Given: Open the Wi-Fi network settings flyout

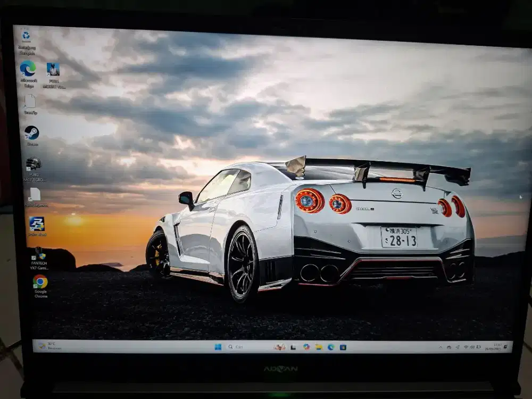Looking at the screenshot, I should [465, 347].
